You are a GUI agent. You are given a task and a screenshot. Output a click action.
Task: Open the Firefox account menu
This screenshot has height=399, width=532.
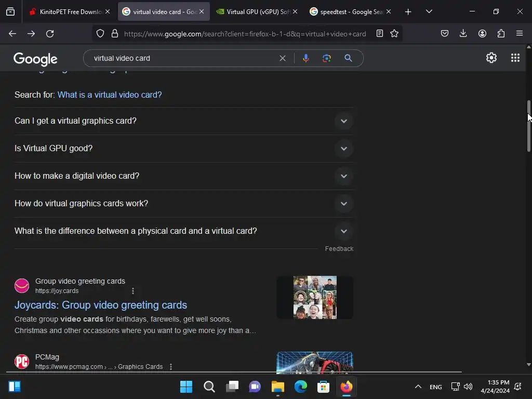click(482, 34)
